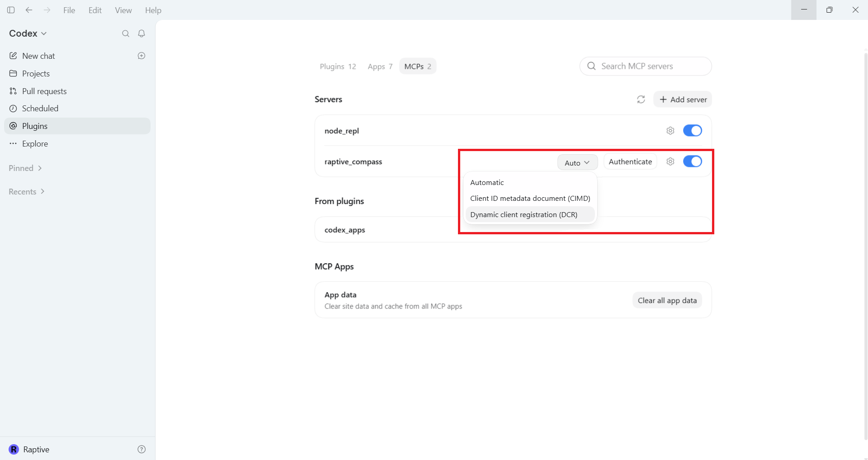The width and height of the screenshot is (868, 460).
Task: Switch to the Plugins 12 tab
Action: [338, 66]
